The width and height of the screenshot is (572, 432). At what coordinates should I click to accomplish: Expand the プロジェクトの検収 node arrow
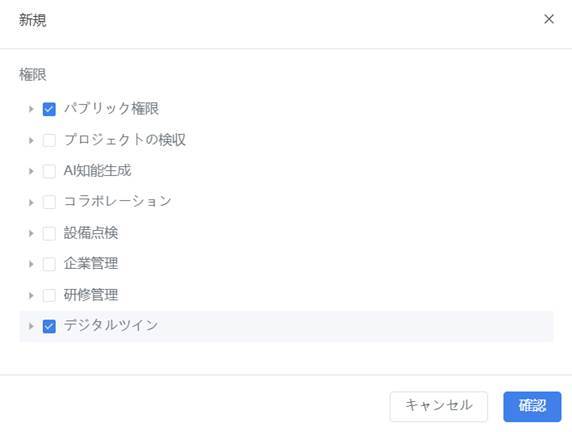tap(31, 140)
